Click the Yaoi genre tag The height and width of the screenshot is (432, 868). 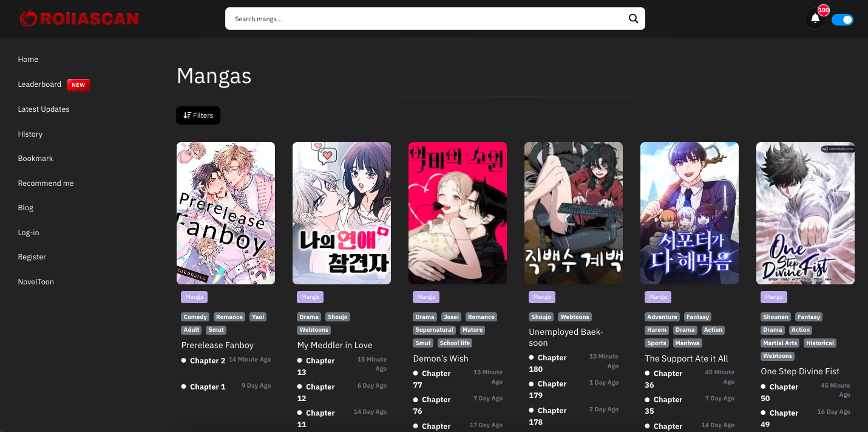(x=257, y=317)
